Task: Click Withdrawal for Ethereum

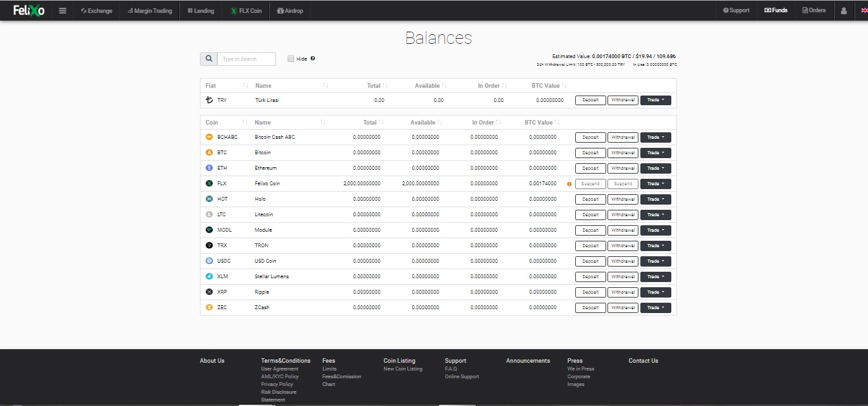Action: click(623, 168)
